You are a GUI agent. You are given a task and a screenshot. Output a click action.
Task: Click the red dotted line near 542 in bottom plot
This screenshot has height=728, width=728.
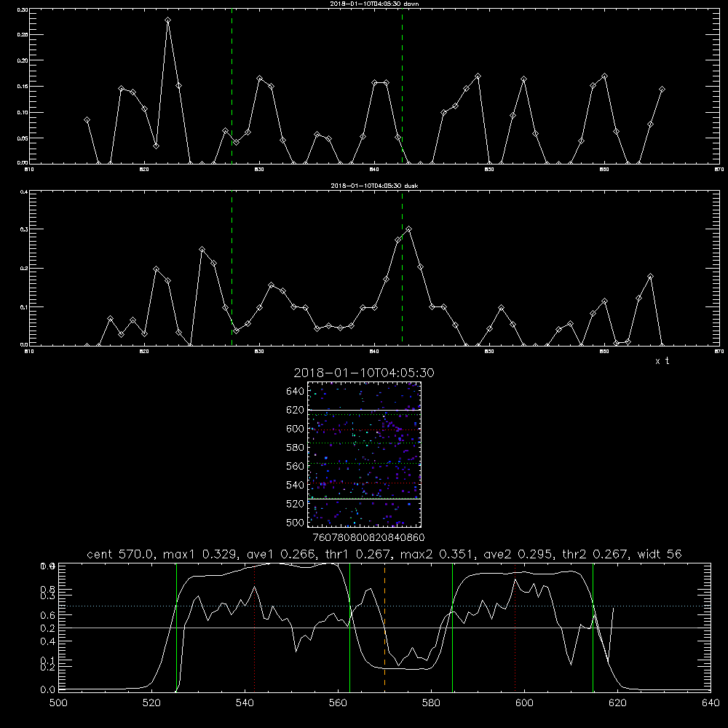254,627
